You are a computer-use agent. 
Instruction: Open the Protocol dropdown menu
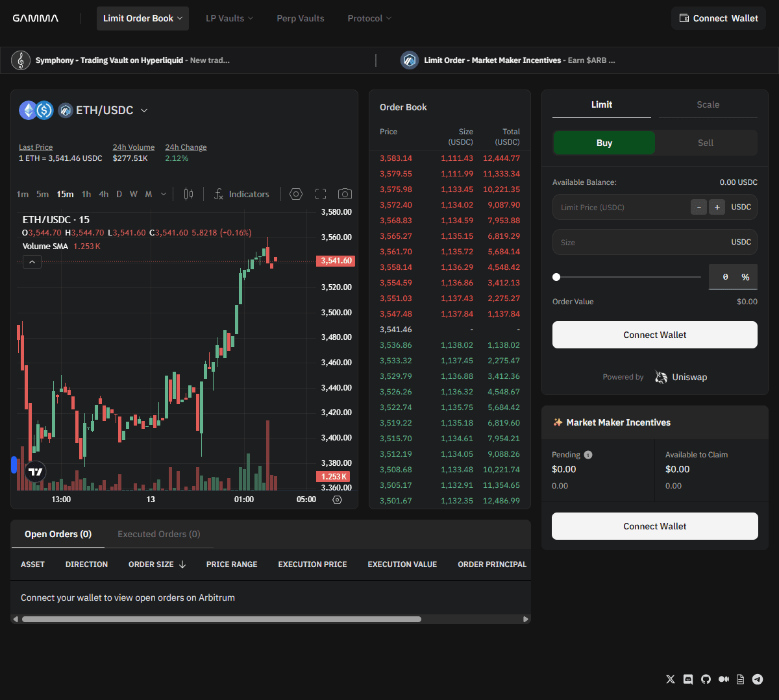pos(369,18)
